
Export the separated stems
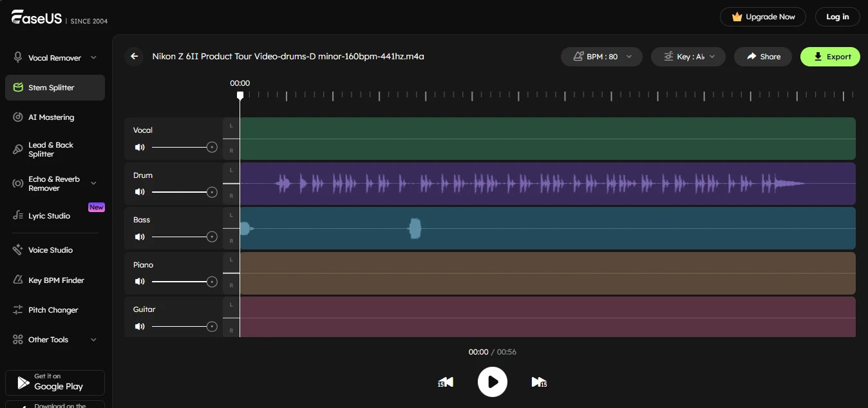point(830,57)
